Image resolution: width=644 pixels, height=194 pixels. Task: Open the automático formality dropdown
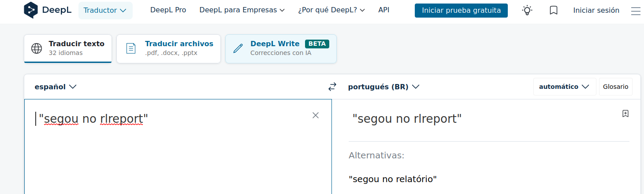click(x=565, y=87)
